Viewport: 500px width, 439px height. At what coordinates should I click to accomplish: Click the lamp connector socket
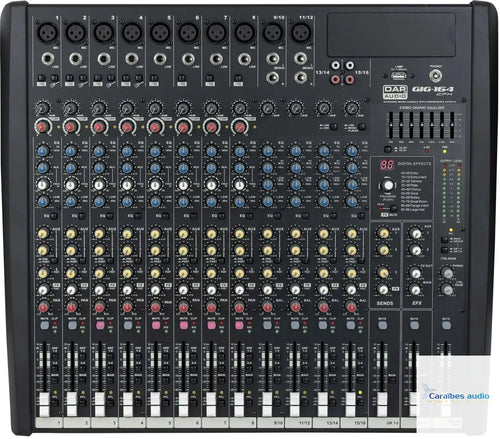point(398,76)
